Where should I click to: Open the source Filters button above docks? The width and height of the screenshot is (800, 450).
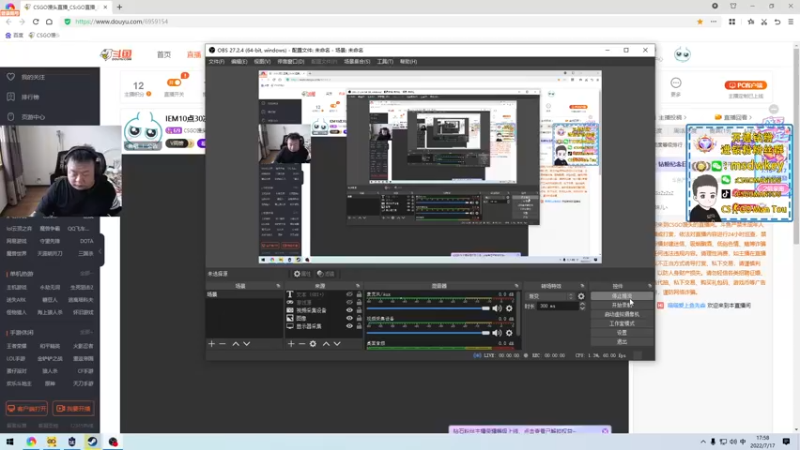pos(326,274)
